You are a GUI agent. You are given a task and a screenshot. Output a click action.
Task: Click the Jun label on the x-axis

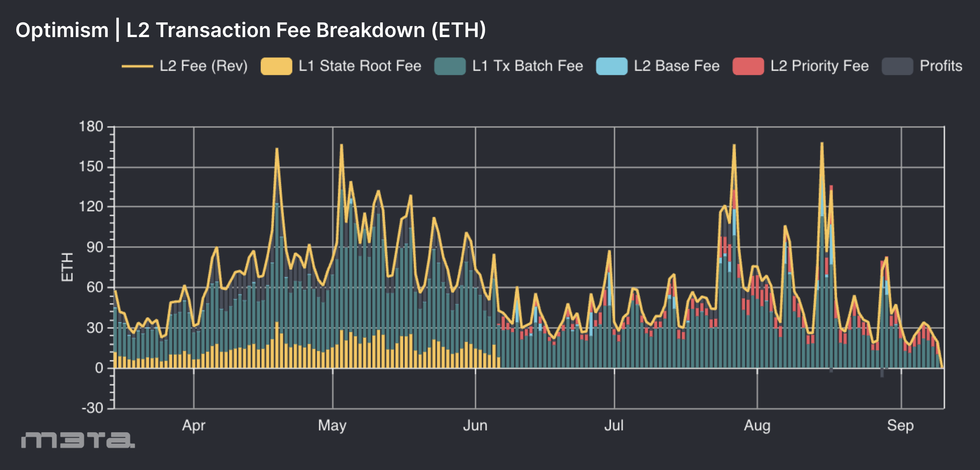coord(475,425)
